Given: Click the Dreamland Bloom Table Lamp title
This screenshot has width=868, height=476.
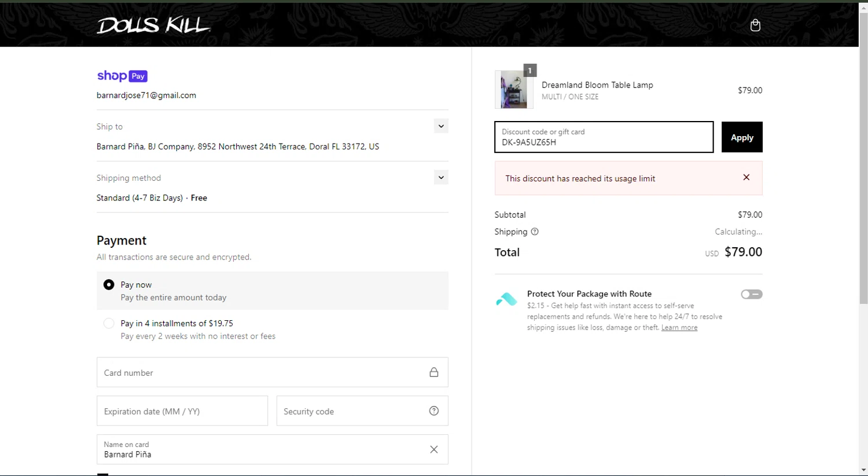Looking at the screenshot, I should click(597, 85).
